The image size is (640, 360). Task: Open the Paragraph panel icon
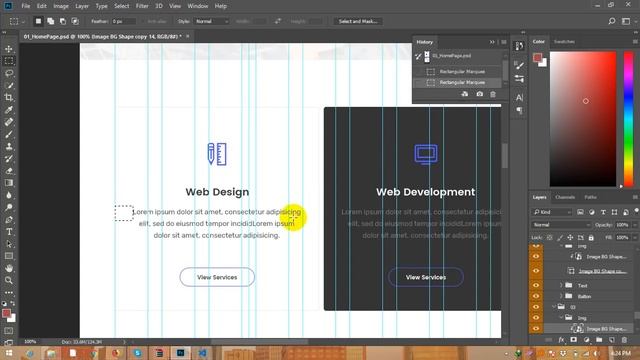[x=519, y=110]
